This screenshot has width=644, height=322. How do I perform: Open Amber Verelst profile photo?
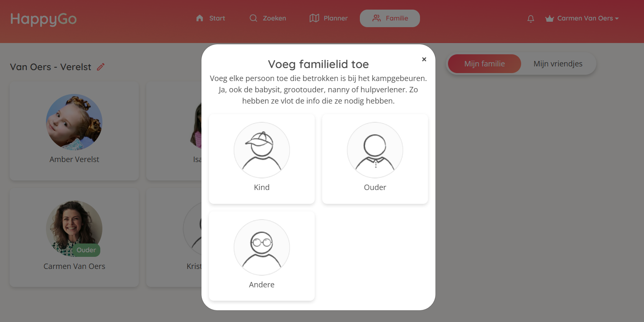(74, 122)
